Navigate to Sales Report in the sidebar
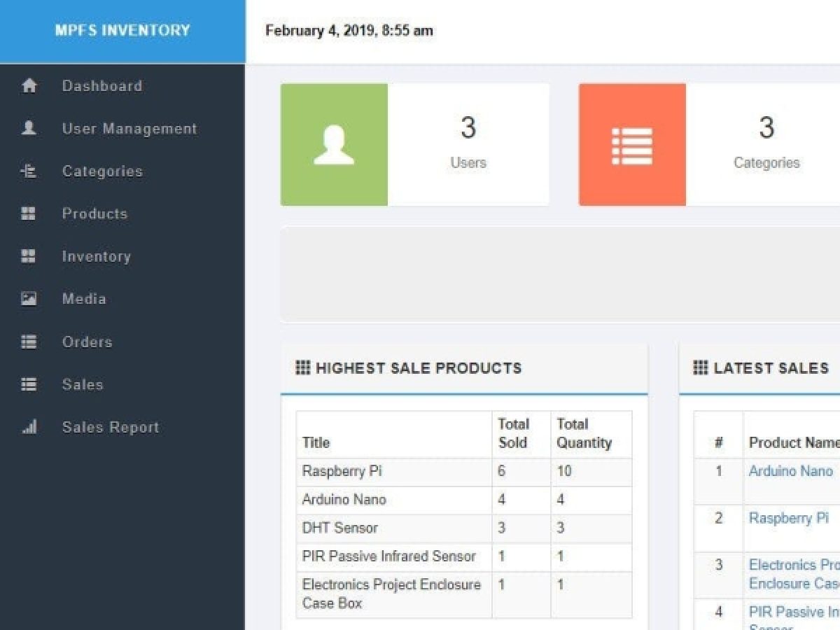The height and width of the screenshot is (630, 840). (x=110, y=427)
